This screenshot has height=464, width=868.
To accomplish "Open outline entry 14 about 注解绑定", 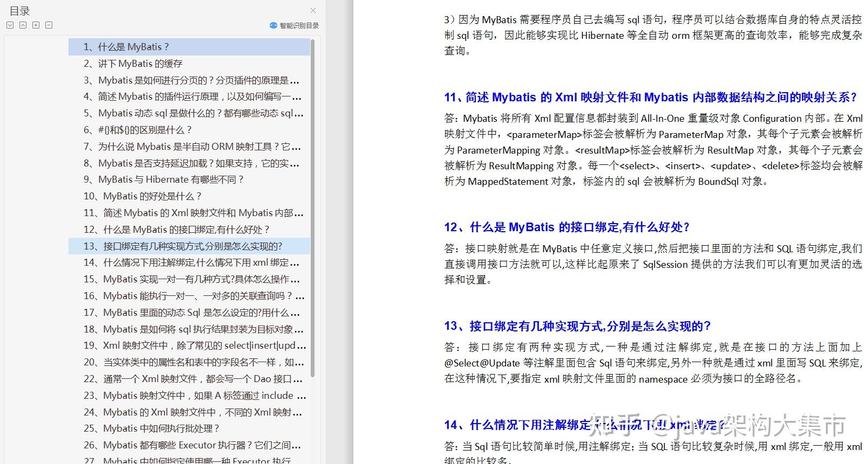I will point(189,262).
